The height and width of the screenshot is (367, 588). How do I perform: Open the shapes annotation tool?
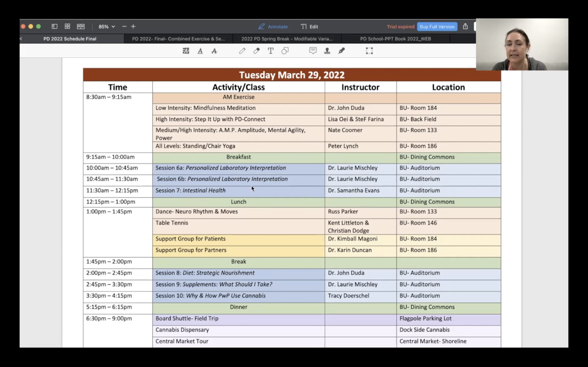285,51
